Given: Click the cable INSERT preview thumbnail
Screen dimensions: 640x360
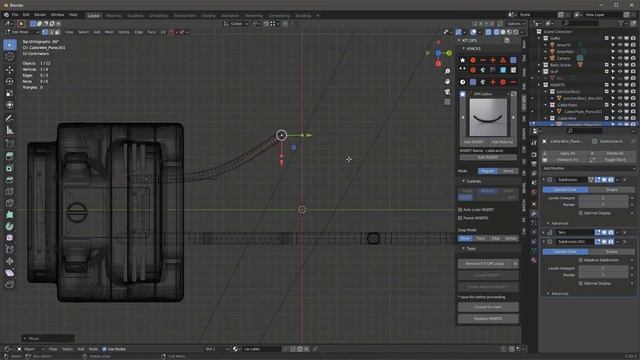Looking at the screenshot, I should [488, 118].
